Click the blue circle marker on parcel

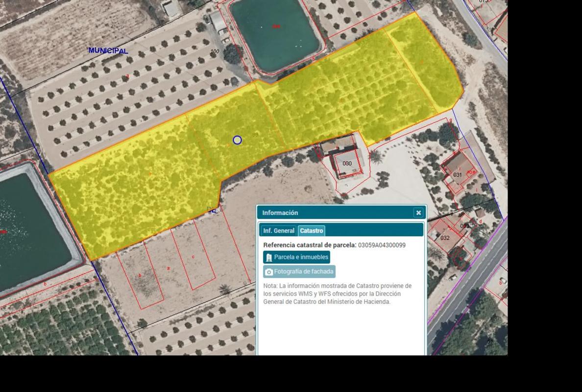237,140
